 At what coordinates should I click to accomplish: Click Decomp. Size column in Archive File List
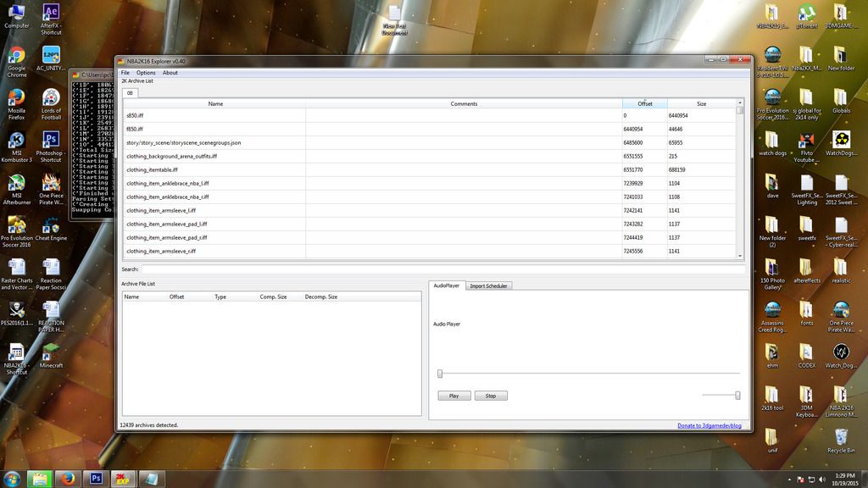pyautogui.click(x=321, y=297)
